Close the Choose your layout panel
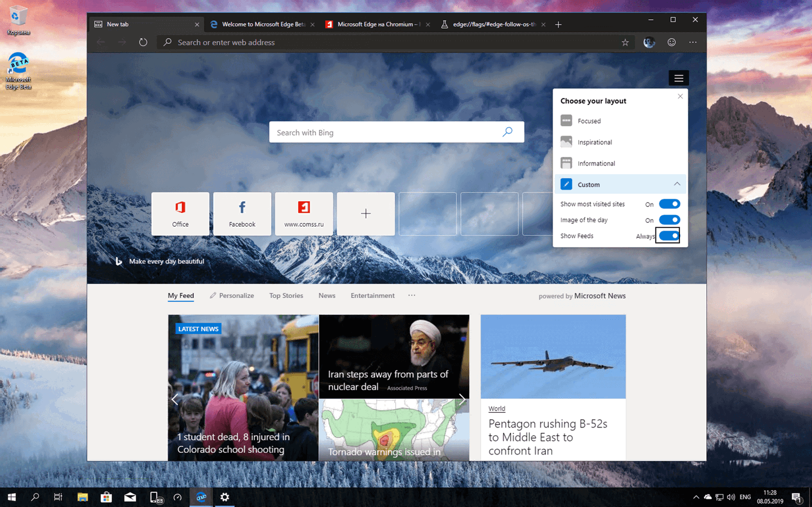The width and height of the screenshot is (812, 507). point(680,96)
